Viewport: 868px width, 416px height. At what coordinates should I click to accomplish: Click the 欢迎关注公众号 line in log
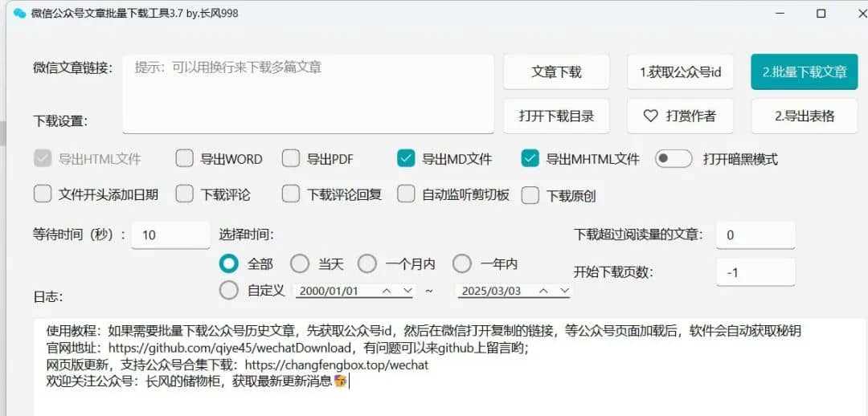(x=197, y=381)
